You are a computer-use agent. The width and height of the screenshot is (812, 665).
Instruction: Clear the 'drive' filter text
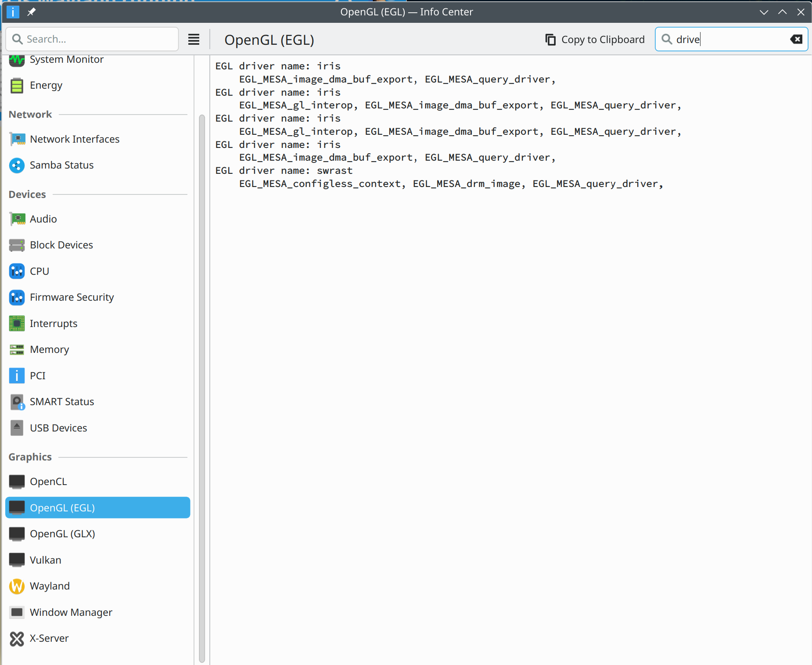click(796, 40)
